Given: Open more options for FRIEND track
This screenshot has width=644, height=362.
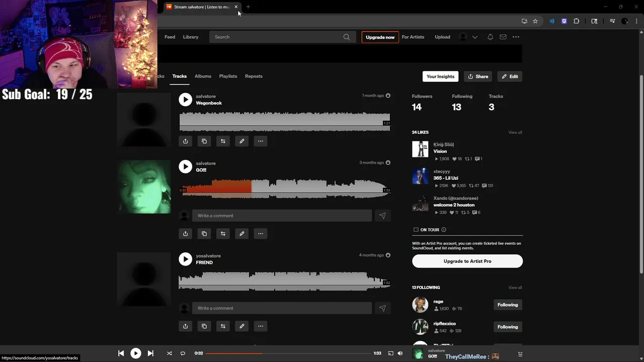Looking at the screenshot, I should [261, 326].
